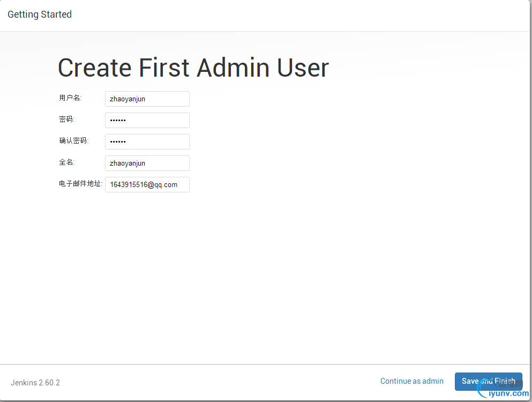This screenshot has width=532, height=402.
Task: Click the 用户名 label
Action: coord(70,98)
